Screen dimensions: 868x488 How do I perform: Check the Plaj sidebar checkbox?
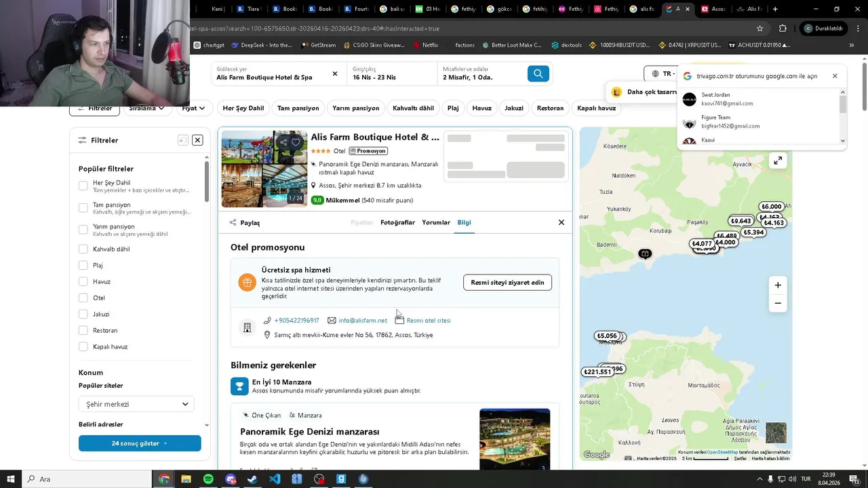tap(83, 265)
